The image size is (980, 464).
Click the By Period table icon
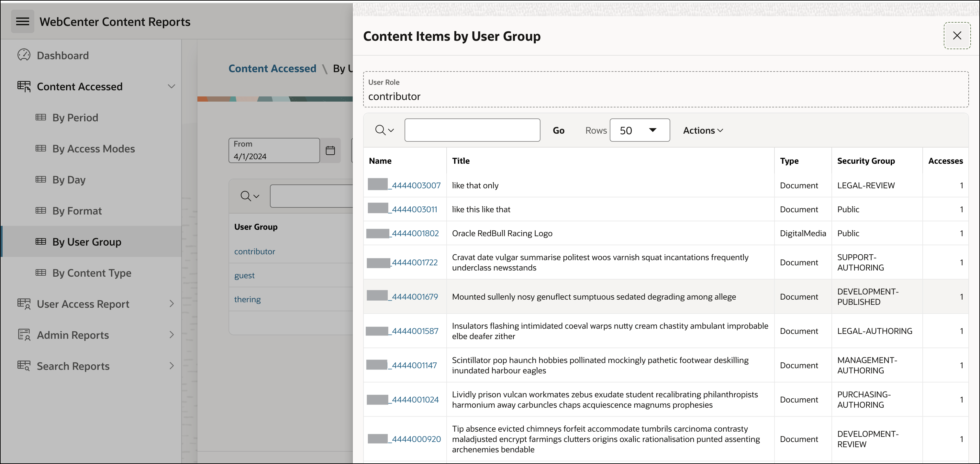(x=41, y=117)
